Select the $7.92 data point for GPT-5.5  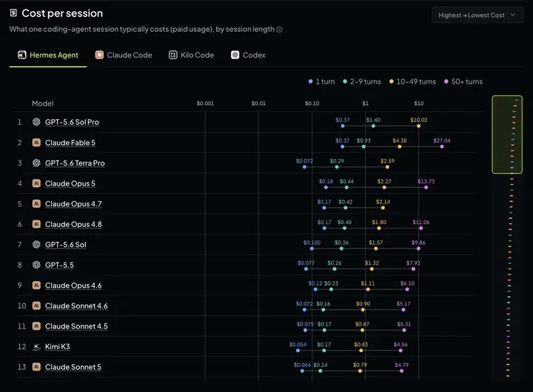[413, 268]
